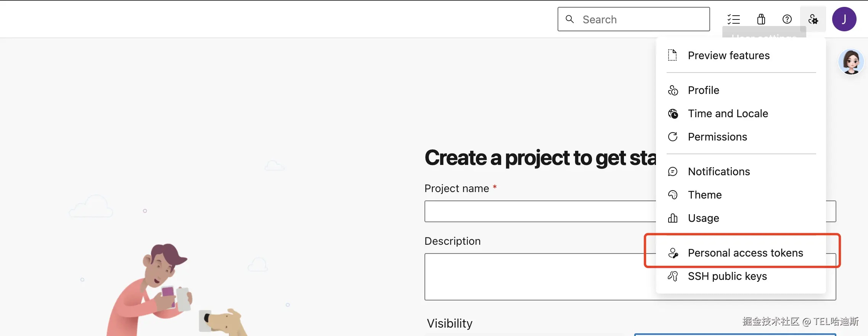This screenshot has width=868, height=336.
Task: Click the work items list icon
Action: click(x=733, y=19)
